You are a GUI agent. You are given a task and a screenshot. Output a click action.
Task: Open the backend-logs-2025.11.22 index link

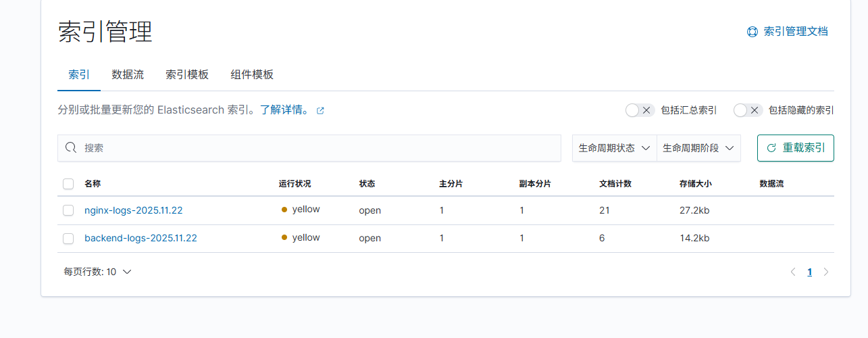click(x=141, y=239)
